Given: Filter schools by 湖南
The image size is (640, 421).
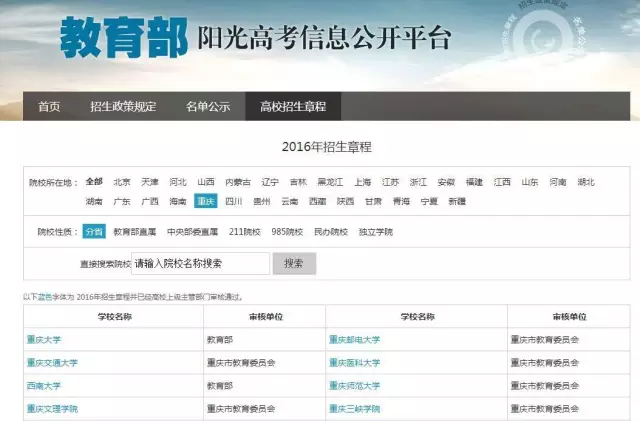Looking at the screenshot, I should point(94,201).
